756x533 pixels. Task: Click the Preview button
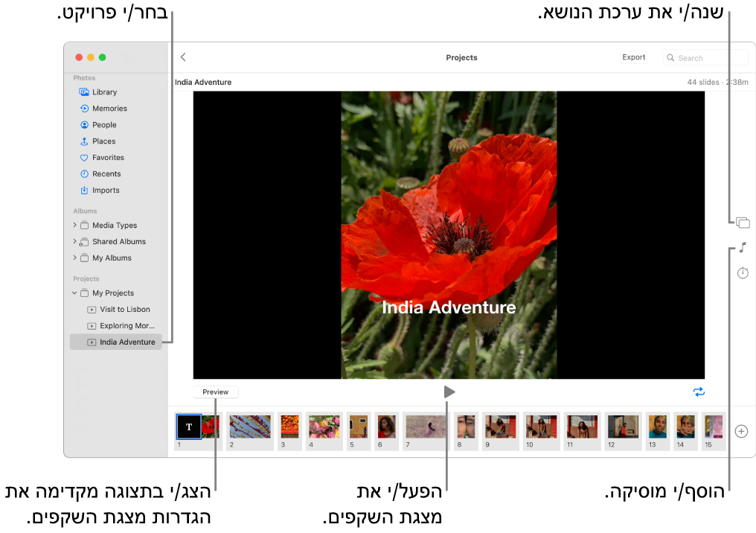click(x=215, y=392)
